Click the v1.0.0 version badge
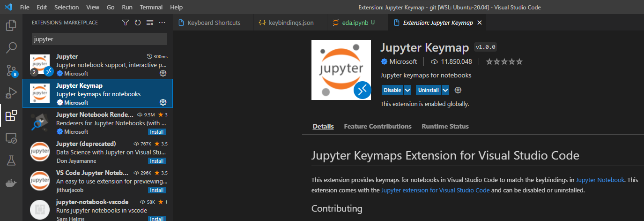This screenshot has width=644, height=221. coord(486,47)
